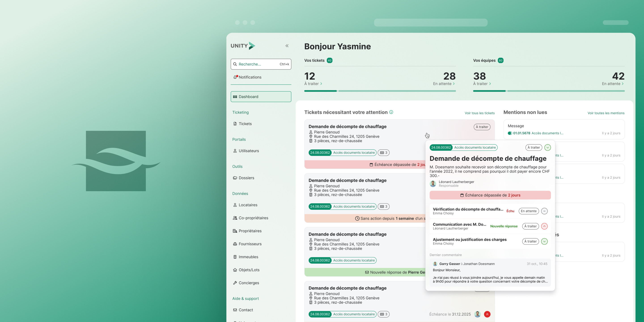Viewport: 644px width, 322px height.
Task: Open Voir tous les tickets link
Action: click(x=479, y=113)
